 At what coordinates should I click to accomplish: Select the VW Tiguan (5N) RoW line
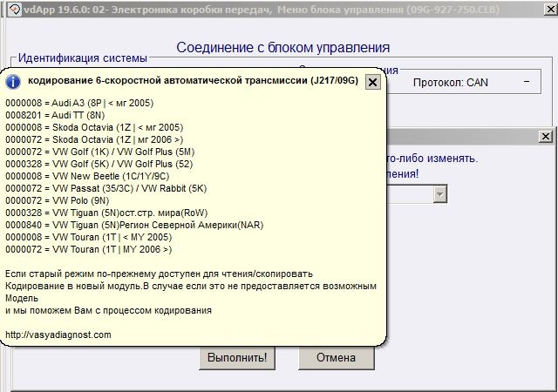tap(106, 213)
